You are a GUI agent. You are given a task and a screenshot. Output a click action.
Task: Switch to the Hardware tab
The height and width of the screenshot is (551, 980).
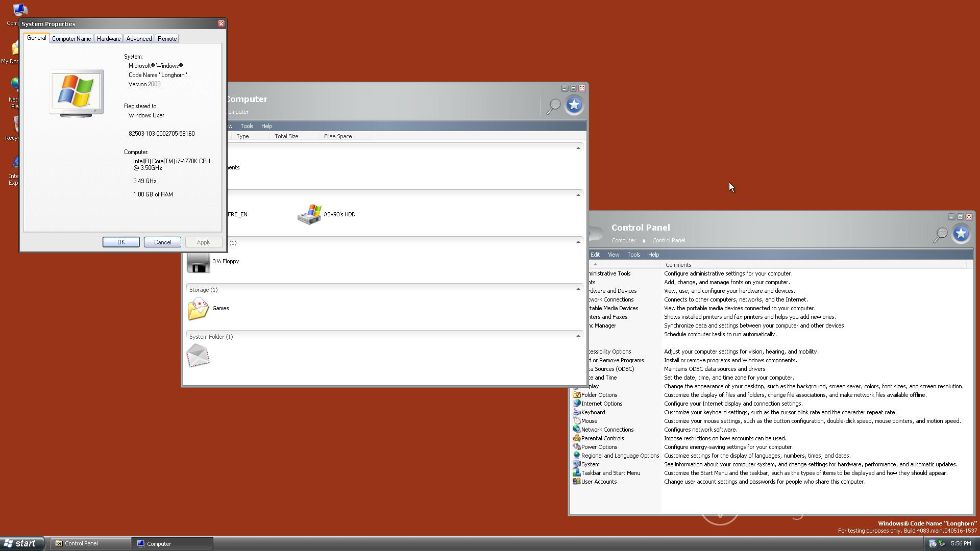coord(109,39)
